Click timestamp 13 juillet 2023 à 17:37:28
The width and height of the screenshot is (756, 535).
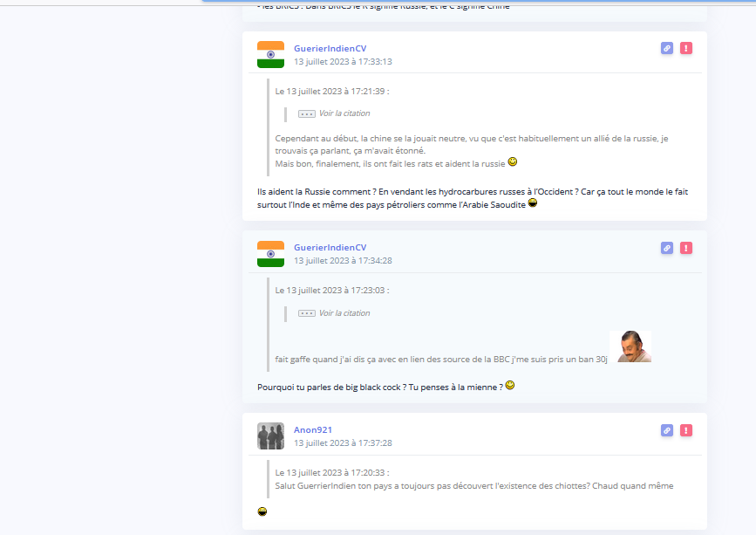[343, 443]
